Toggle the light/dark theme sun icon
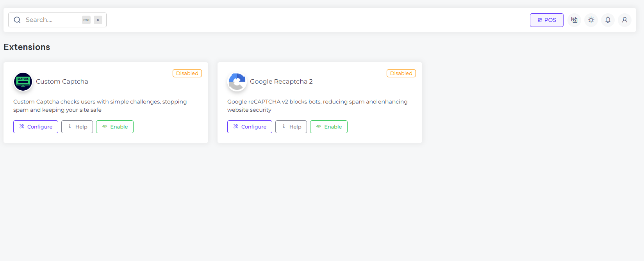Image resolution: width=644 pixels, height=261 pixels. click(x=591, y=20)
